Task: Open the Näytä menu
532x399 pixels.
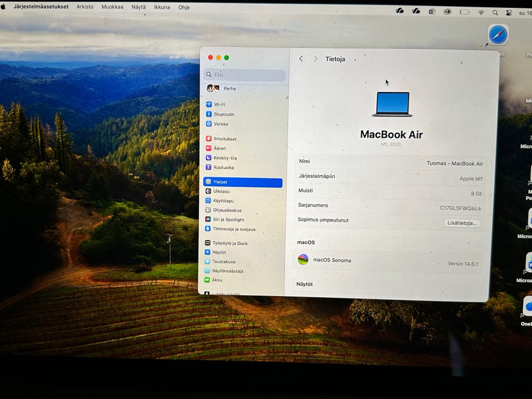Action: click(139, 7)
